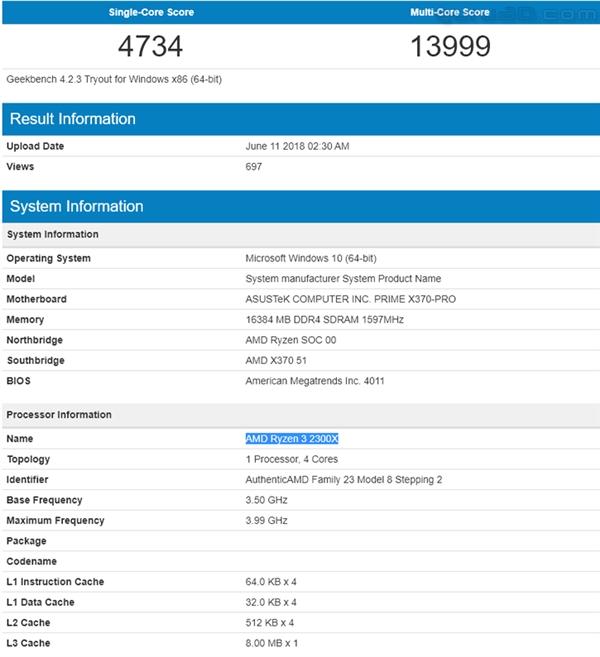Click the Geekbench 4.2.3 Tryout version text
Viewport: 600px width, 657px height.
(114, 79)
